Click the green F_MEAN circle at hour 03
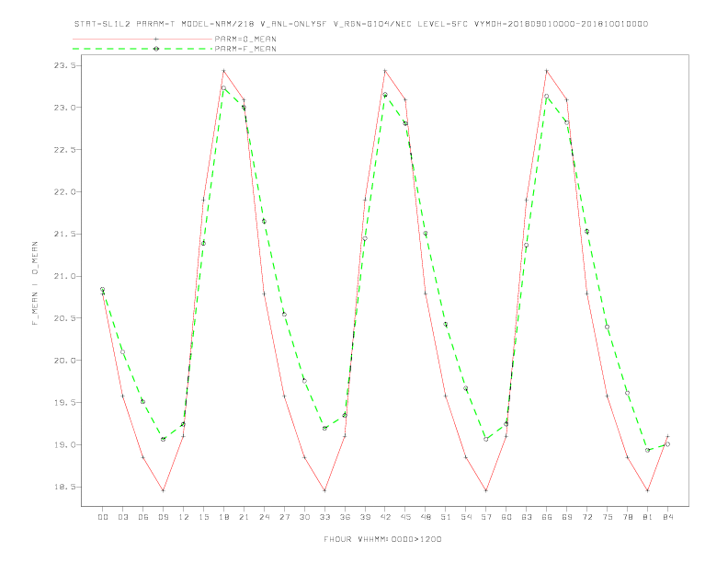The width and height of the screenshot is (728, 563). pyautogui.click(x=122, y=351)
